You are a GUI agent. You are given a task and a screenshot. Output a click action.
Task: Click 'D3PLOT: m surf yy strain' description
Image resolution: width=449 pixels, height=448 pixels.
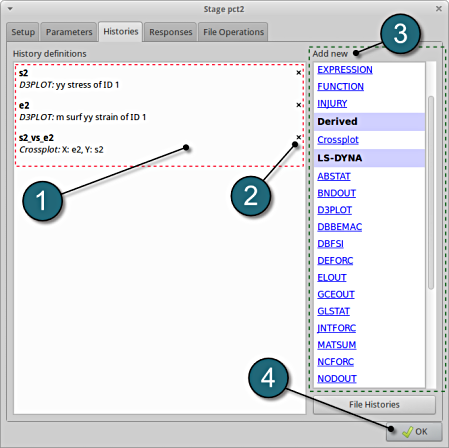[83, 117]
